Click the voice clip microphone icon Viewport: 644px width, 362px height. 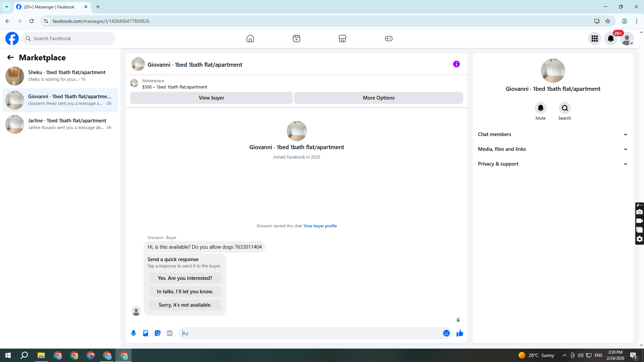(133, 333)
